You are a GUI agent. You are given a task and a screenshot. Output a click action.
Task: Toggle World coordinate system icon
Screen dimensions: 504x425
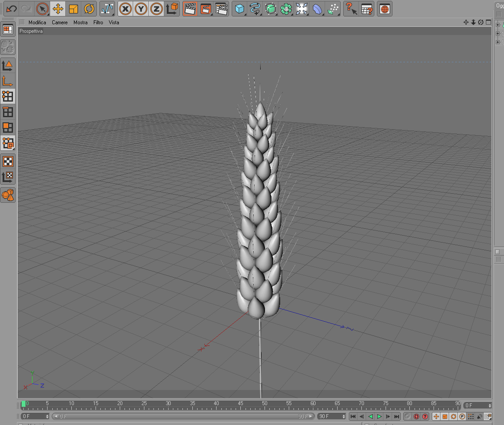click(172, 9)
